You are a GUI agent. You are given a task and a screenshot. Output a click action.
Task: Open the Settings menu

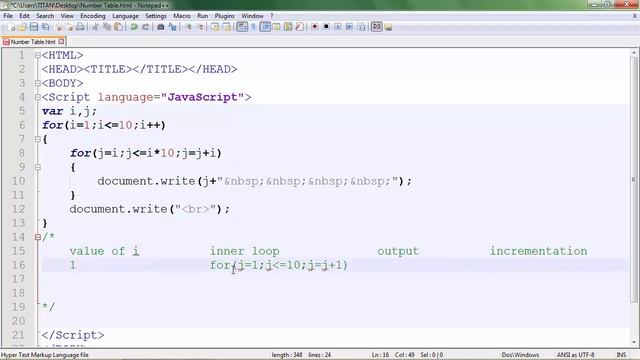click(x=156, y=16)
